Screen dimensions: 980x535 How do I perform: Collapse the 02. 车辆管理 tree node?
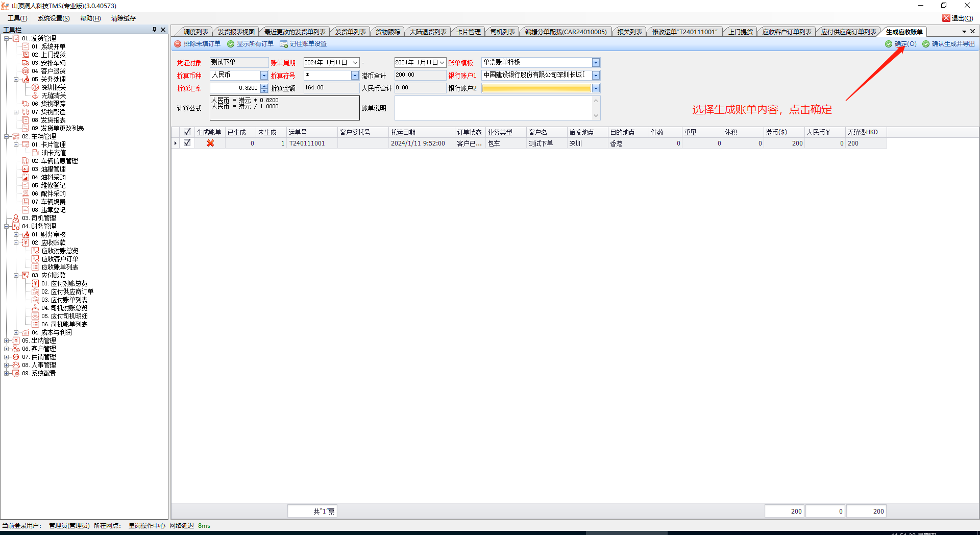click(7, 136)
